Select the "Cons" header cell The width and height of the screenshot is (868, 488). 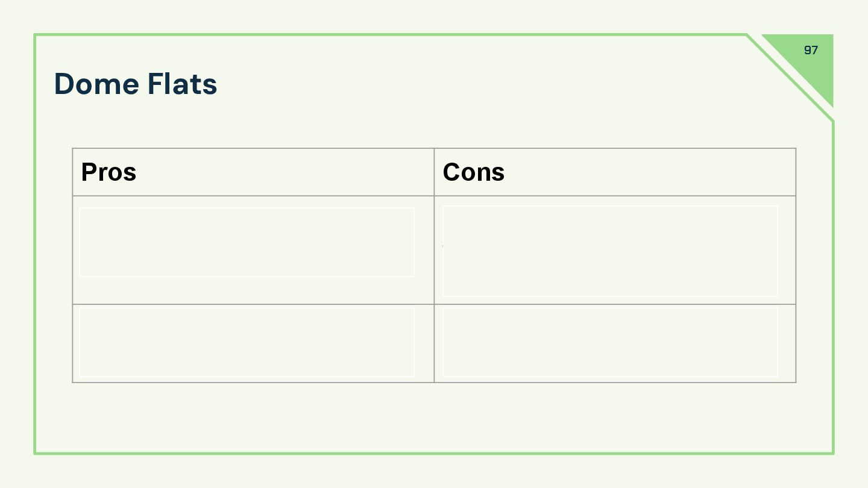point(474,172)
